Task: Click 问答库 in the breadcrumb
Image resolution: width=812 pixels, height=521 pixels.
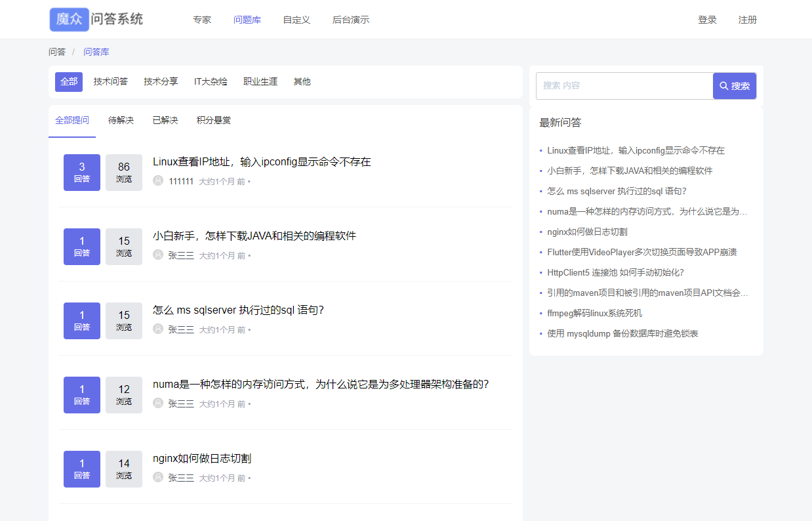Action: click(96, 52)
